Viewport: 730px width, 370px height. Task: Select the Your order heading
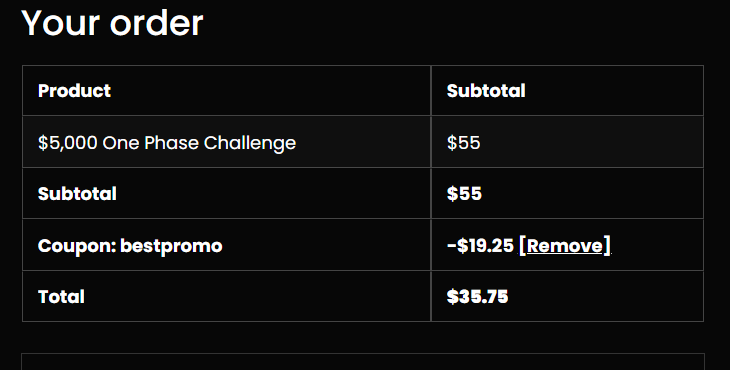pos(112,23)
